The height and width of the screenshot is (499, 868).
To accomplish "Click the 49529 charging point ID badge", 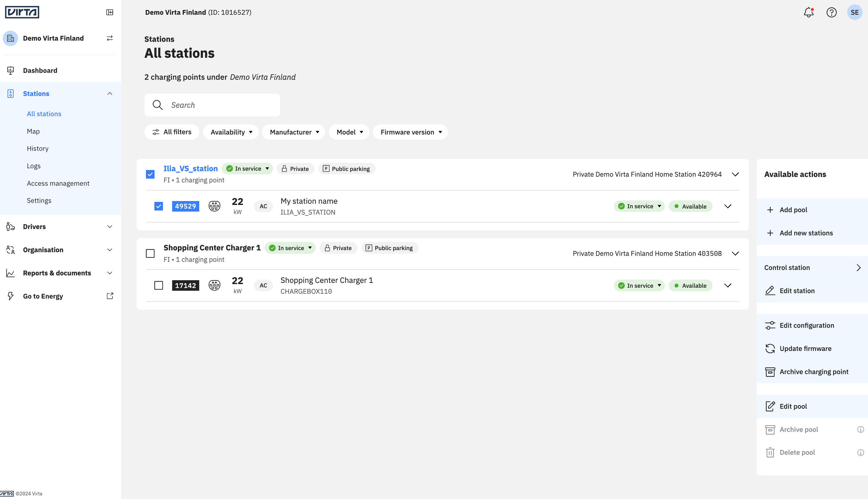I will [x=185, y=206].
